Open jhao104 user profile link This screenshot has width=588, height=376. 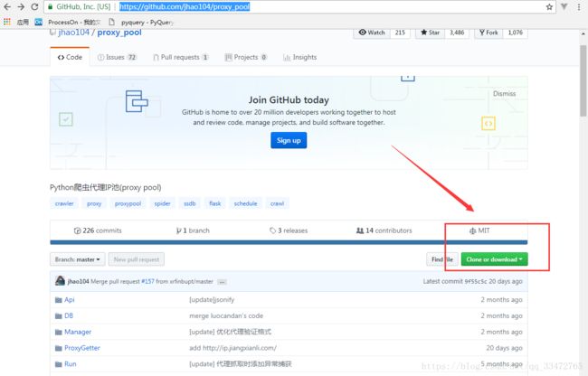pyautogui.click(x=74, y=33)
